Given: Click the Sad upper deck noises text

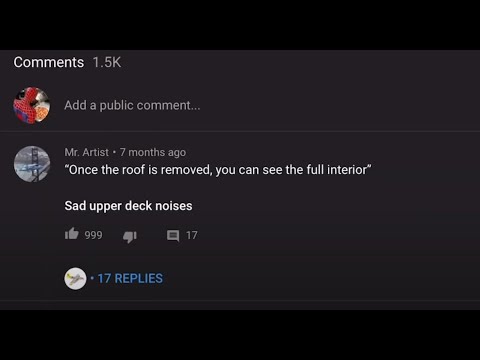Looking at the screenshot, I should (x=128, y=206).
